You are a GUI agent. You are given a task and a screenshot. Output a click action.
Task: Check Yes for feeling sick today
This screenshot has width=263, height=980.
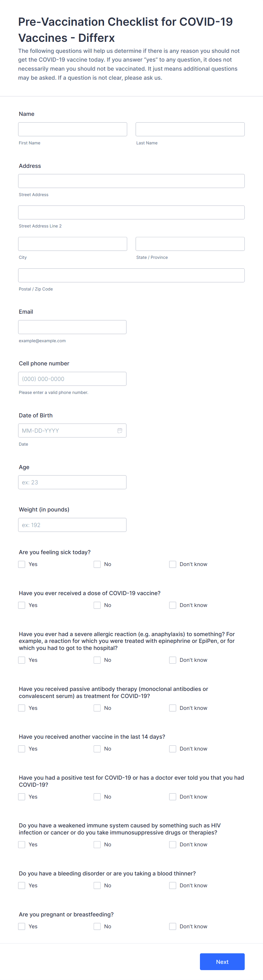(x=21, y=564)
